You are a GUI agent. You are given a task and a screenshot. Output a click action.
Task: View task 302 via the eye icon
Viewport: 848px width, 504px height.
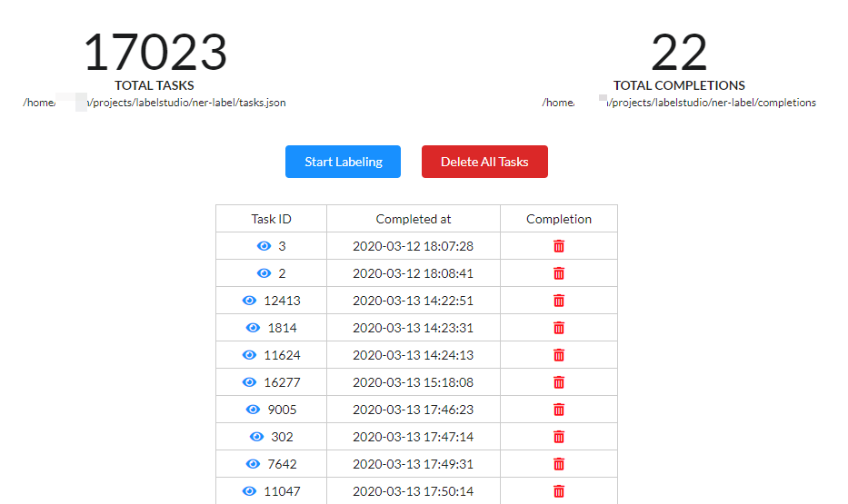[x=257, y=437]
